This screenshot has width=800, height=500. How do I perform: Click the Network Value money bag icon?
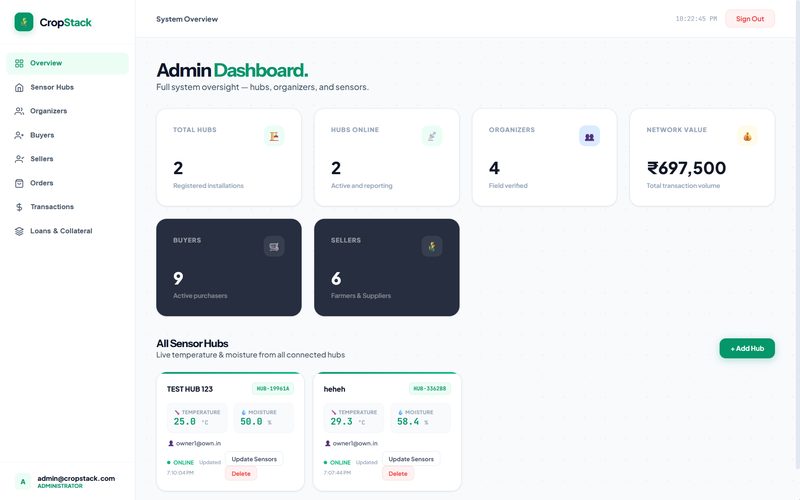pyautogui.click(x=747, y=136)
